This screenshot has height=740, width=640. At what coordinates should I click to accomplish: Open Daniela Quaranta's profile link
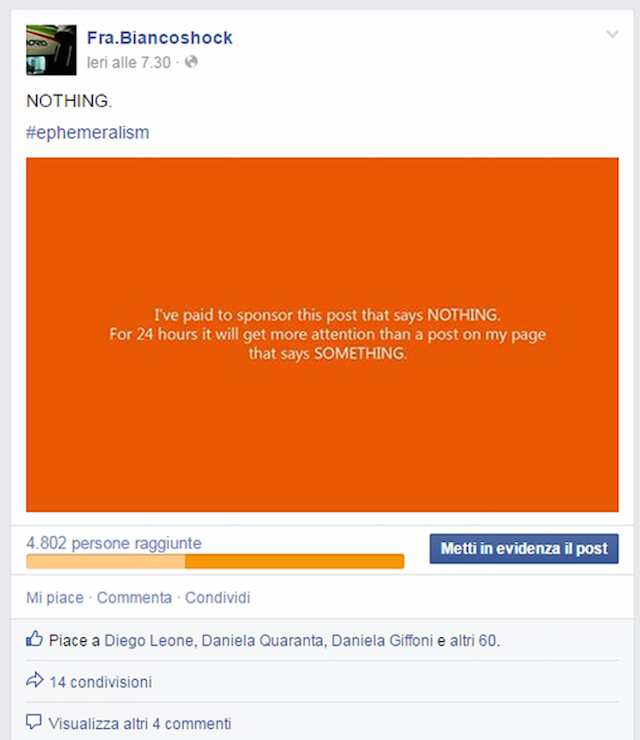[262, 640]
